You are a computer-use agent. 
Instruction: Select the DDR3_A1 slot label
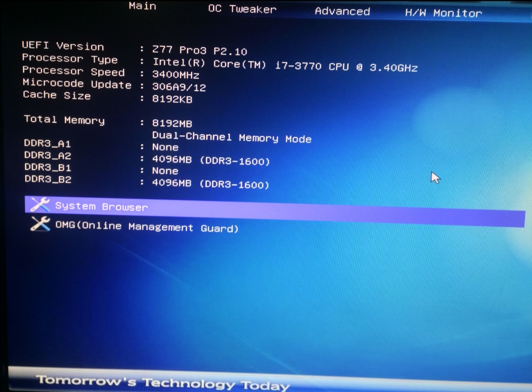48,144
